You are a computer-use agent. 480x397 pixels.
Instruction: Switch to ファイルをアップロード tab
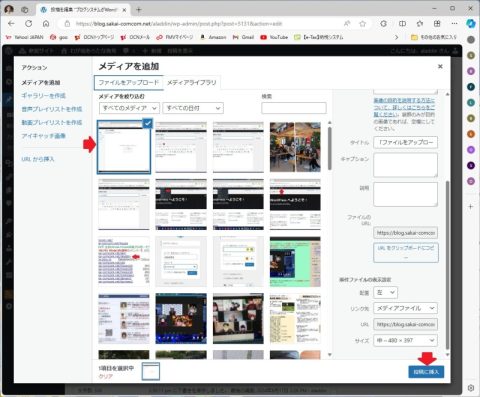129,82
